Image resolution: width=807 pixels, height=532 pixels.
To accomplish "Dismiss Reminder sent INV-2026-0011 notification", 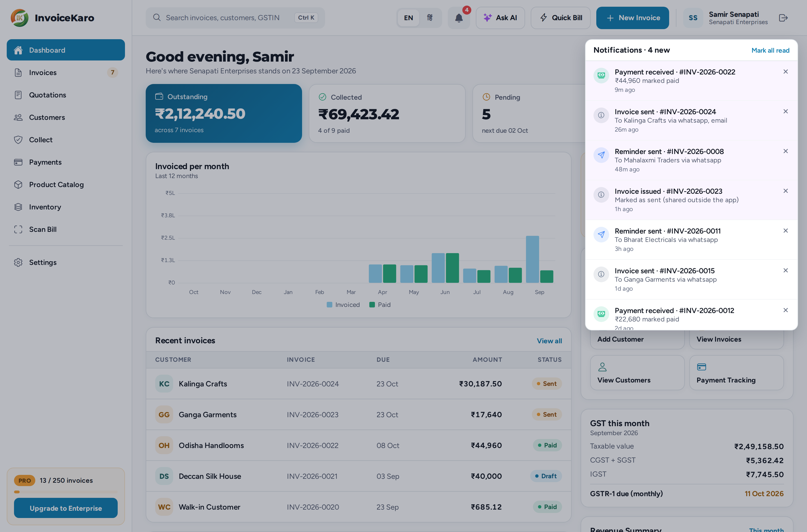I will click(x=785, y=230).
